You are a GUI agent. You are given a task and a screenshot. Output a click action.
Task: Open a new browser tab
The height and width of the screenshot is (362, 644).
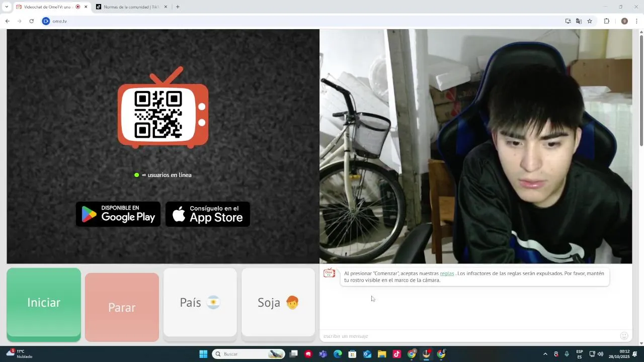178,7
